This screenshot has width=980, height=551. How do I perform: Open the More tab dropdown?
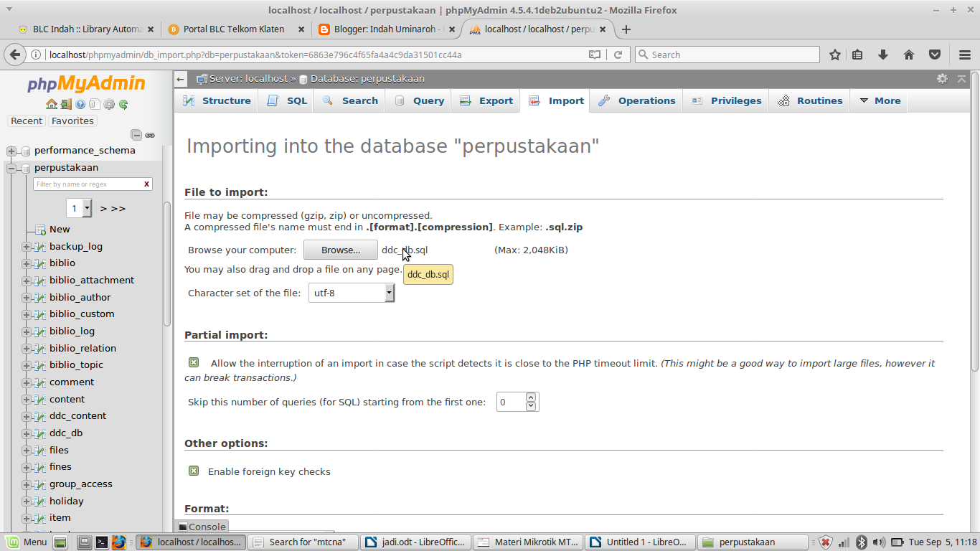[x=880, y=101]
